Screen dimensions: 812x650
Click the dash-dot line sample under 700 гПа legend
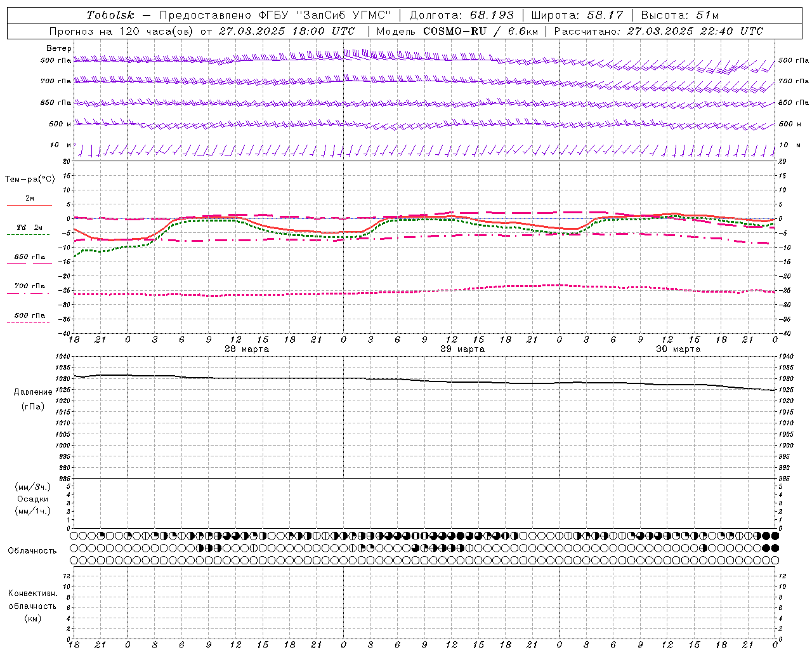click(29, 294)
